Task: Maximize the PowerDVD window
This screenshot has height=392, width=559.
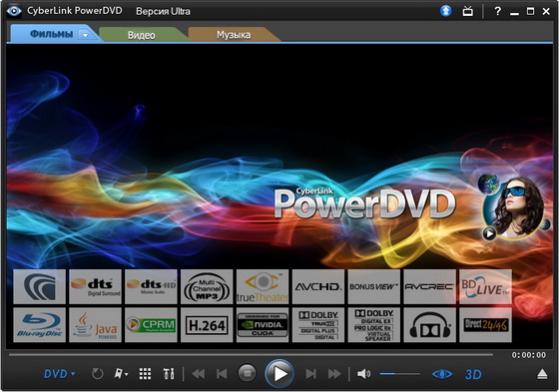Action: tap(530, 11)
